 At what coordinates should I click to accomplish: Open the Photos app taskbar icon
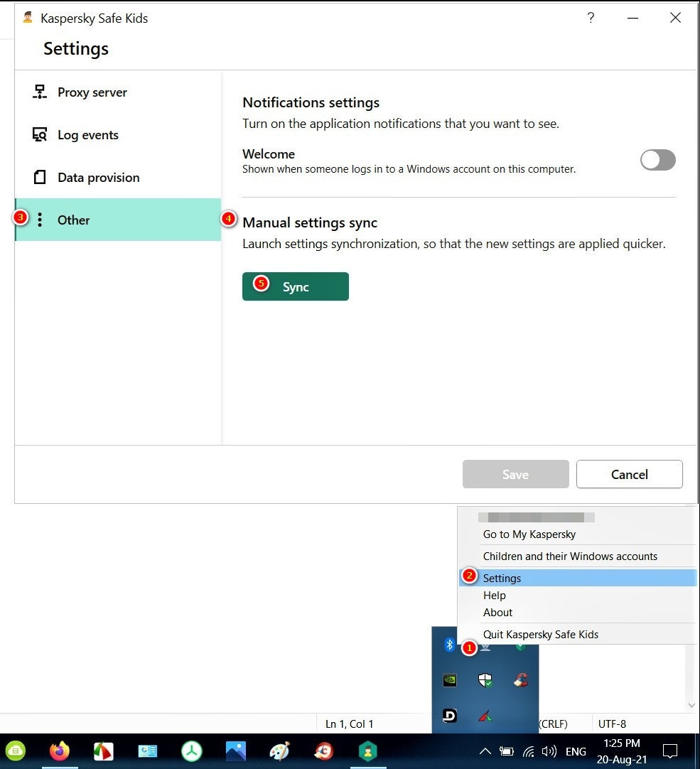pyautogui.click(x=236, y=751)
